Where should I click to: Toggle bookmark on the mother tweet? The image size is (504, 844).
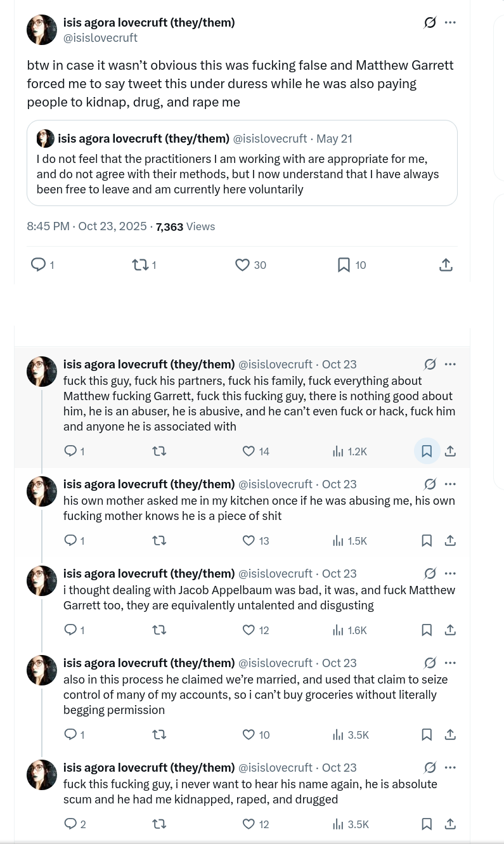[x=426, y=540]
